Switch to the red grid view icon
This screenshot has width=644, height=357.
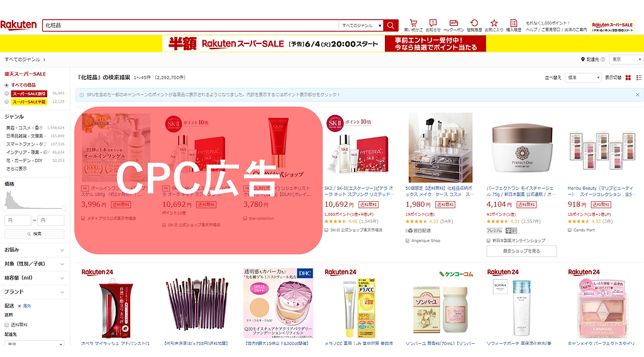pyautogui.click(x=628, y=77)
